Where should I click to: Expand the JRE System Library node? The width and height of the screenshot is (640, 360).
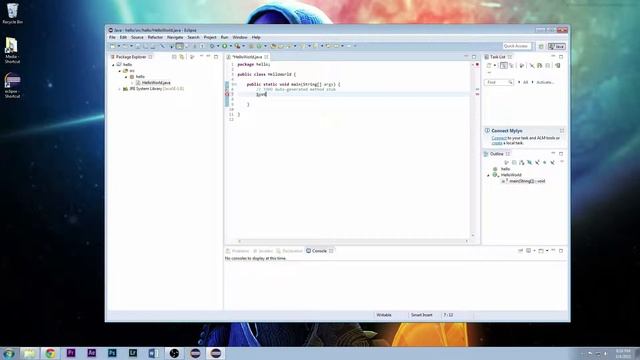[x=120, y=89]
